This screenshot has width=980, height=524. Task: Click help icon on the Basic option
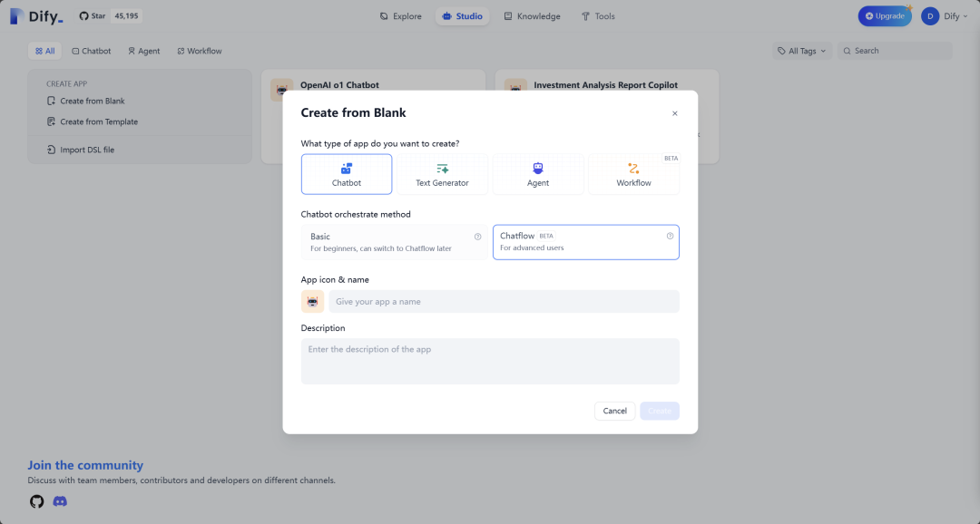point(477,237)
